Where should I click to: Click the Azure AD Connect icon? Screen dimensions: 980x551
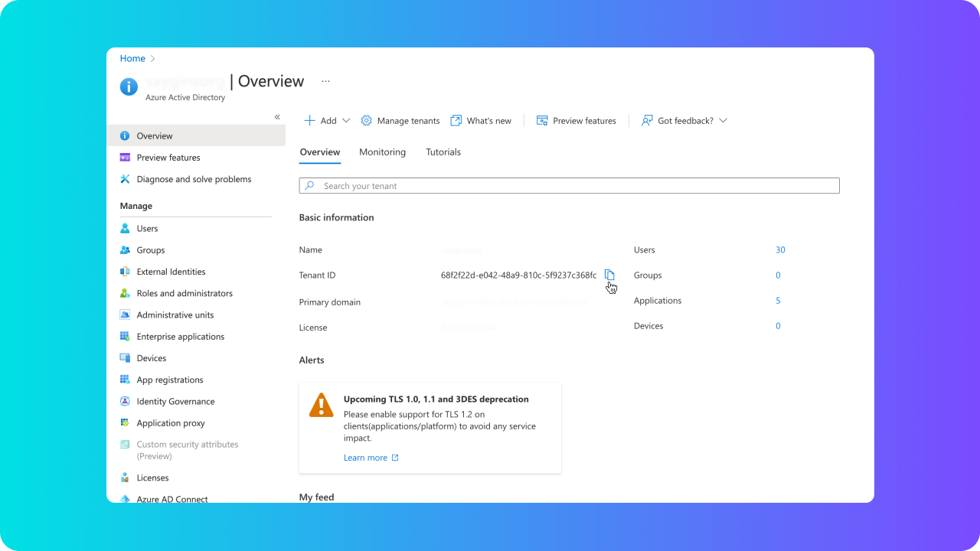tap(125, 499)
